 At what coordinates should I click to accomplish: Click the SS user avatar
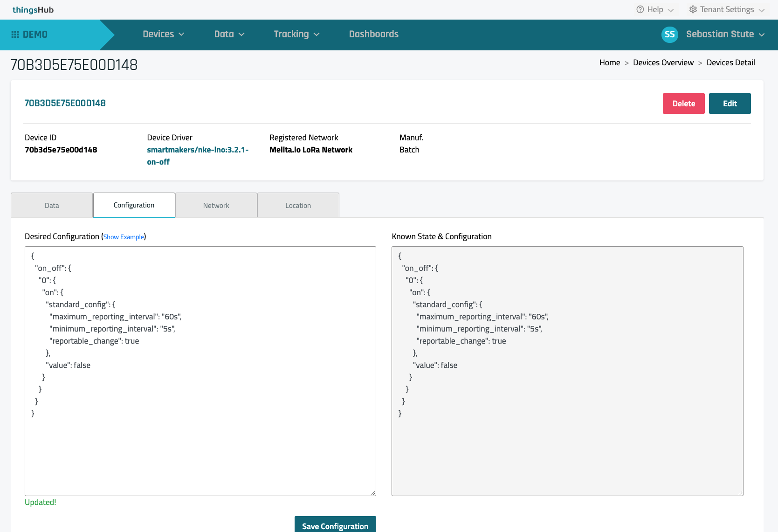pos(669,35)
